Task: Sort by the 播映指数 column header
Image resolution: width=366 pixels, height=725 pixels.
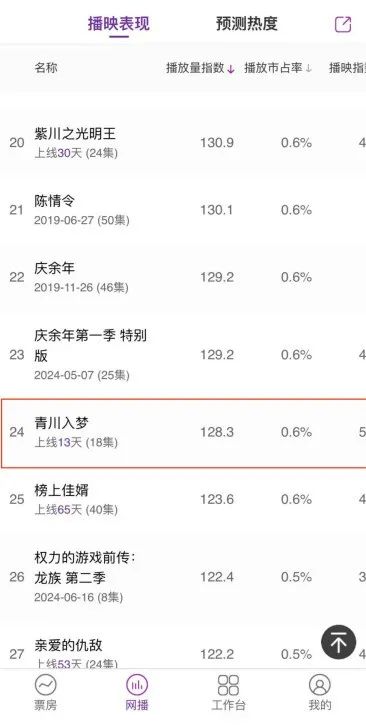Action: 347,68
